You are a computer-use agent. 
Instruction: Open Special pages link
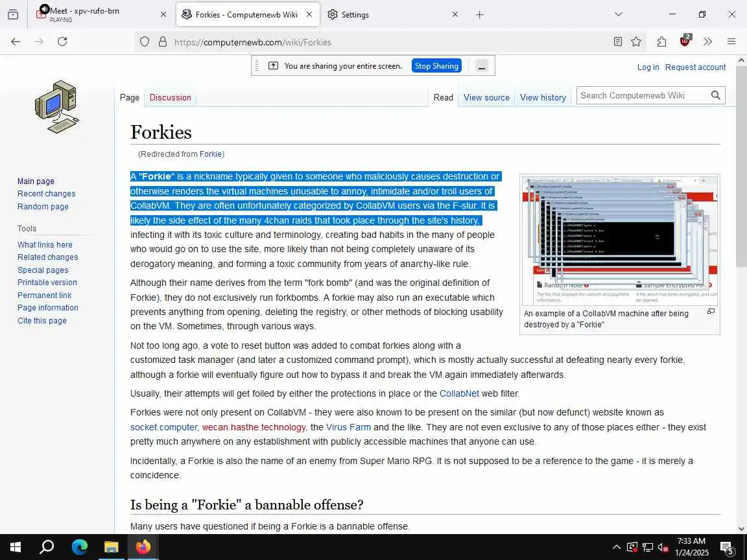pos(43,270)
